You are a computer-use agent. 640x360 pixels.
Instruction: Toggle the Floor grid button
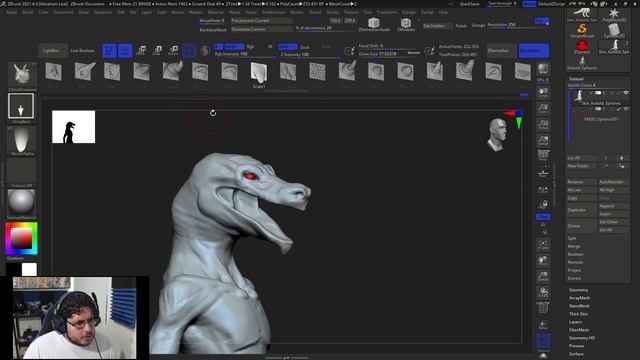[543, 173]
